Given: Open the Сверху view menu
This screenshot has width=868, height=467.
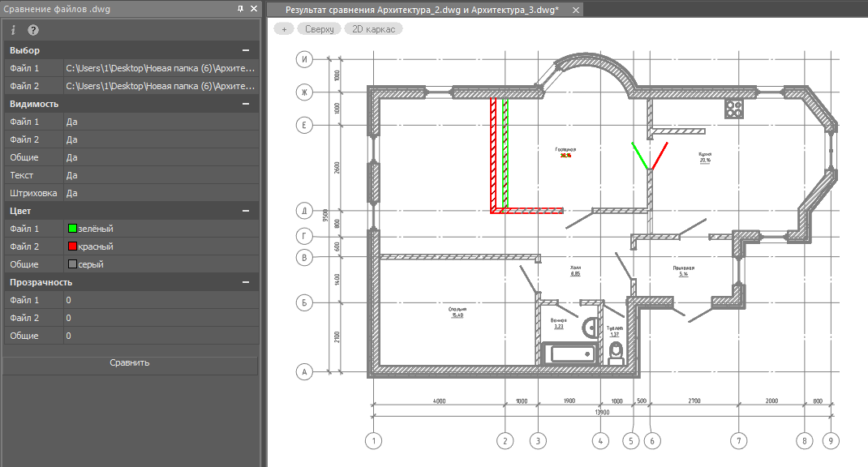Looking at the screenshot, I should [x=320, y=28].
